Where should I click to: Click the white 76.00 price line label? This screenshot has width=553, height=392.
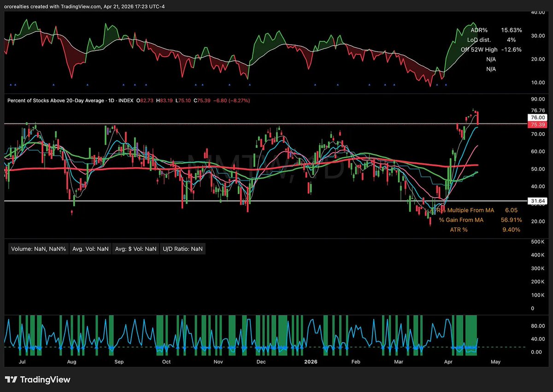(538, 118)
